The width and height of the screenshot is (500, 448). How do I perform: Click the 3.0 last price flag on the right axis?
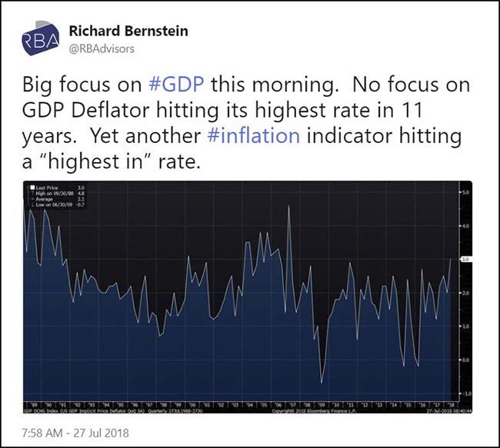(465, 261)
